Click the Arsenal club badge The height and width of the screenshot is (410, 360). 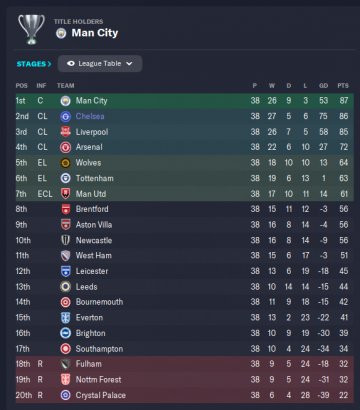pos(65,147)
